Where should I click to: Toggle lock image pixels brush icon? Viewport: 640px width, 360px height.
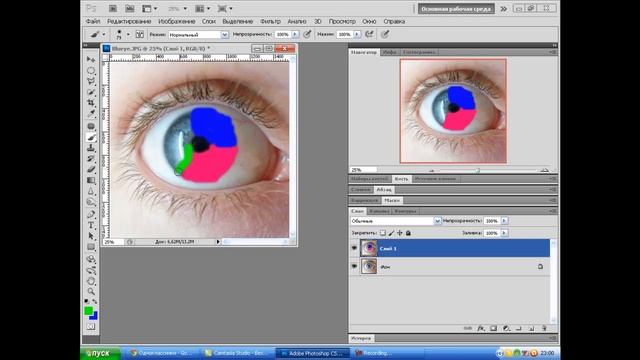(391, 233)
